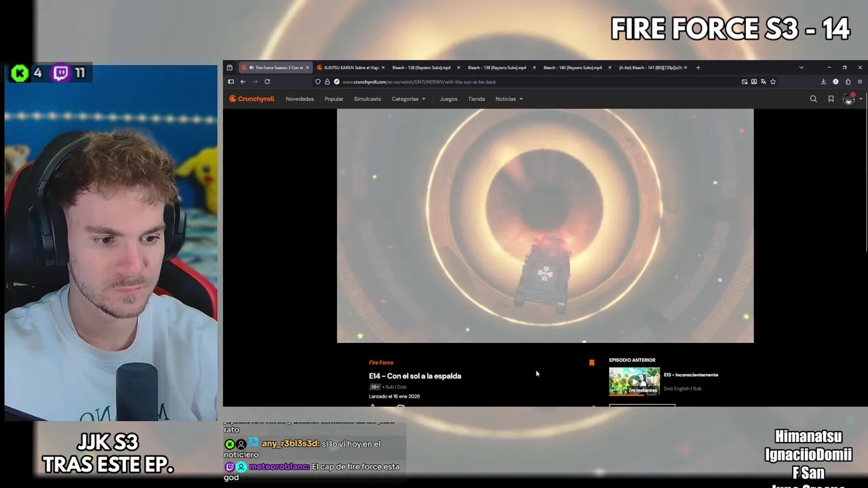Click the Lanzado el 16 ene 2026 text
This screenshot has height=488, width=868.
click(x=394, y=396)
